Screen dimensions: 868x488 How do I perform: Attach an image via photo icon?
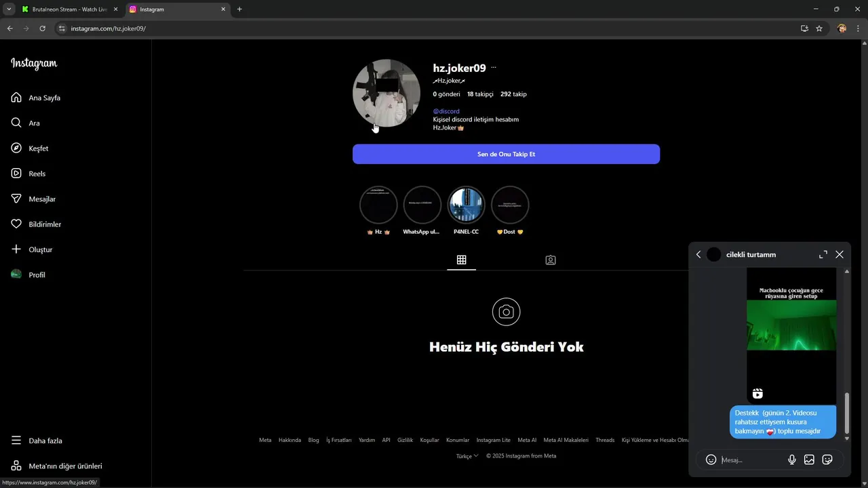point(809,460)
